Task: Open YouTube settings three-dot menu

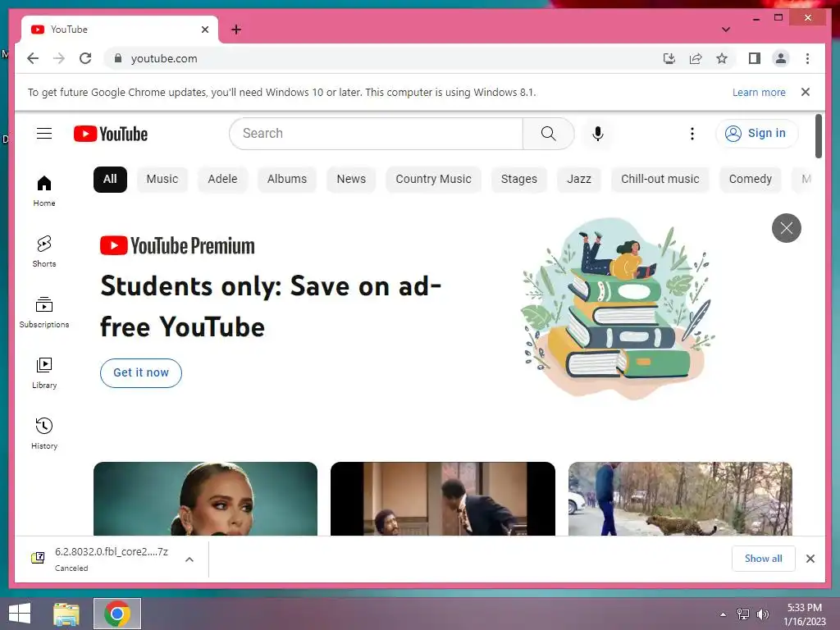Action: 692,134
